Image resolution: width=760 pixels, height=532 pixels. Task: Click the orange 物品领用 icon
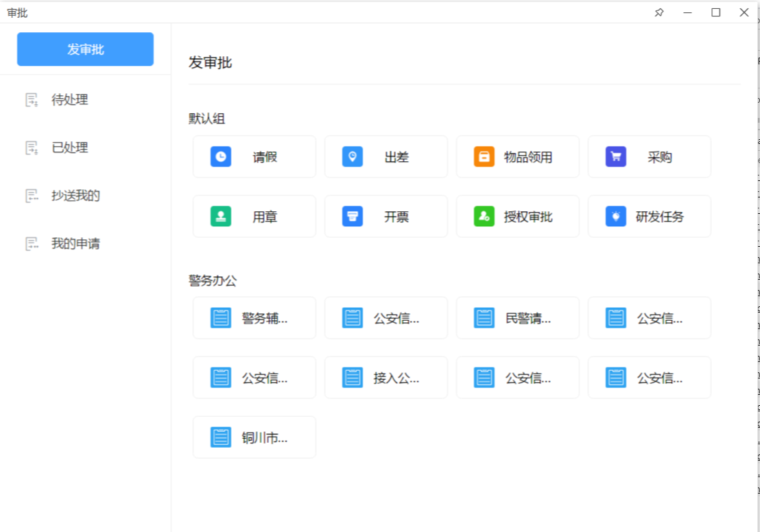pyautogui.click(x=484, y=157)
